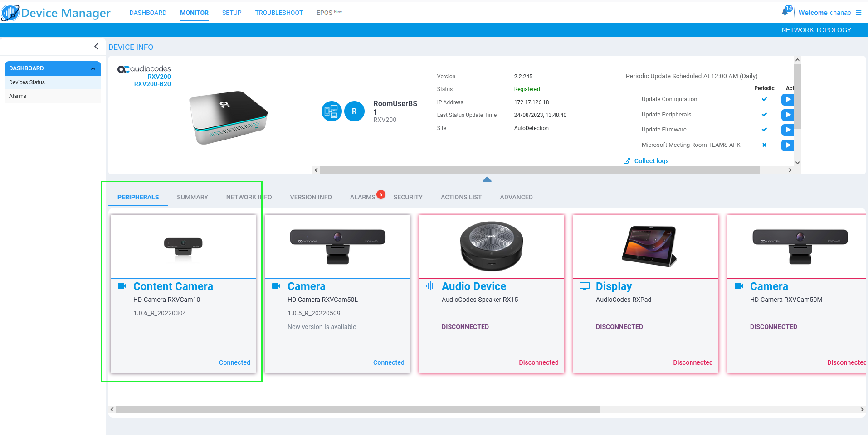Run the Update Firmware play button

(787, 130)
